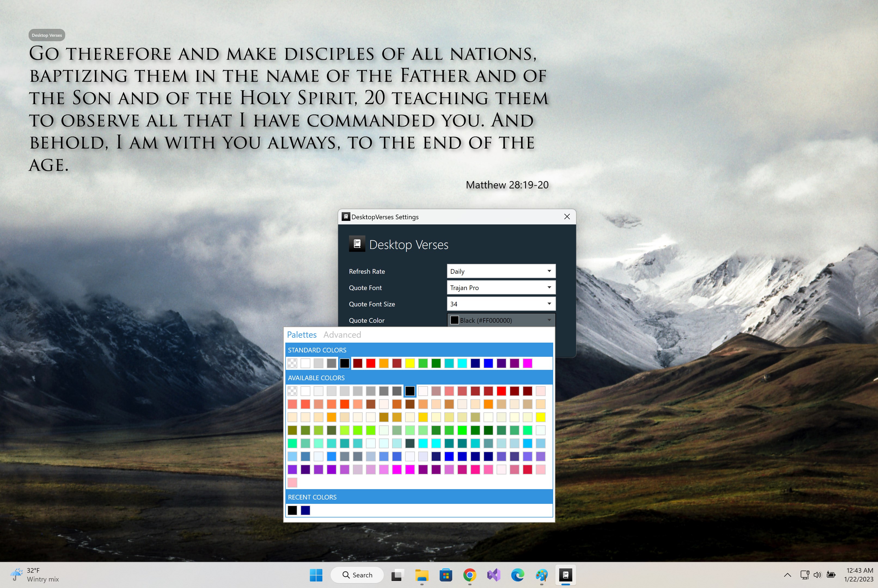Viewport: 878px width, 588px height.
Task: Open Microsoft Store from the taskbar
Action: 446,575
